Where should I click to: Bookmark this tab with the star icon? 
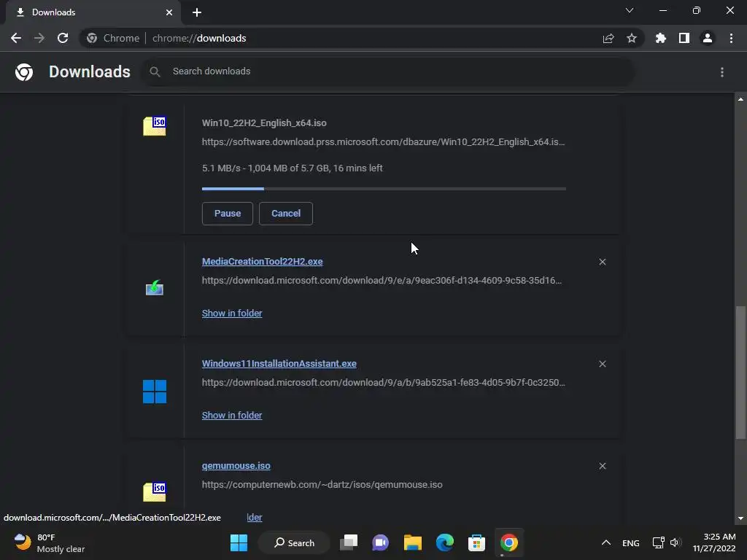click(x=632, y=38)
